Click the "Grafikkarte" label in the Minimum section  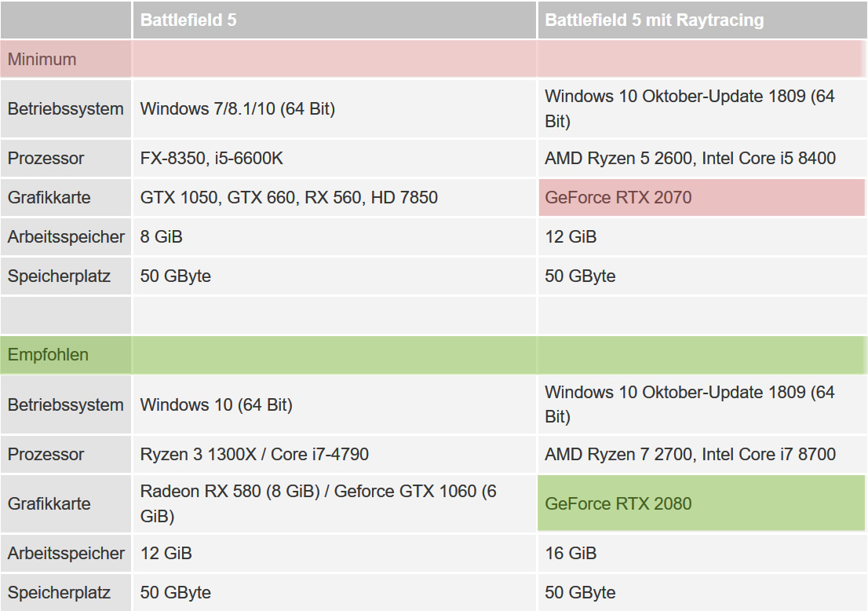click(49, 197)
